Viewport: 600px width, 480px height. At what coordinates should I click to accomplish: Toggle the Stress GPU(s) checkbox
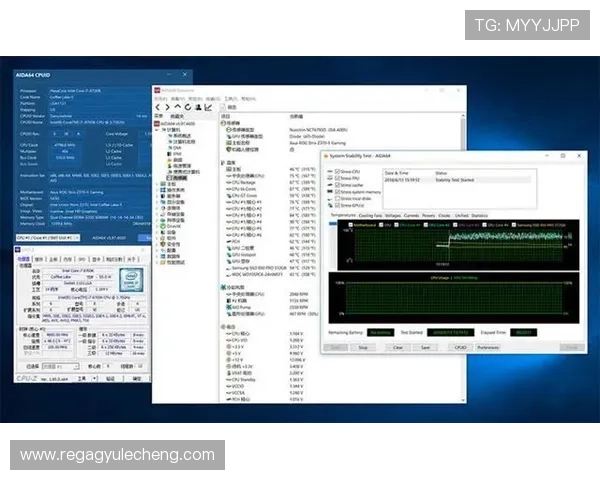337,205
